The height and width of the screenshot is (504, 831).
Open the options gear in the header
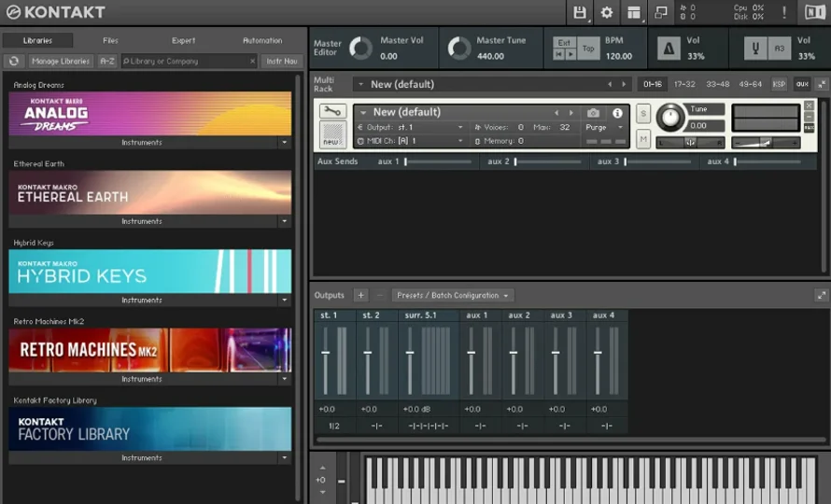click(607, 12)
